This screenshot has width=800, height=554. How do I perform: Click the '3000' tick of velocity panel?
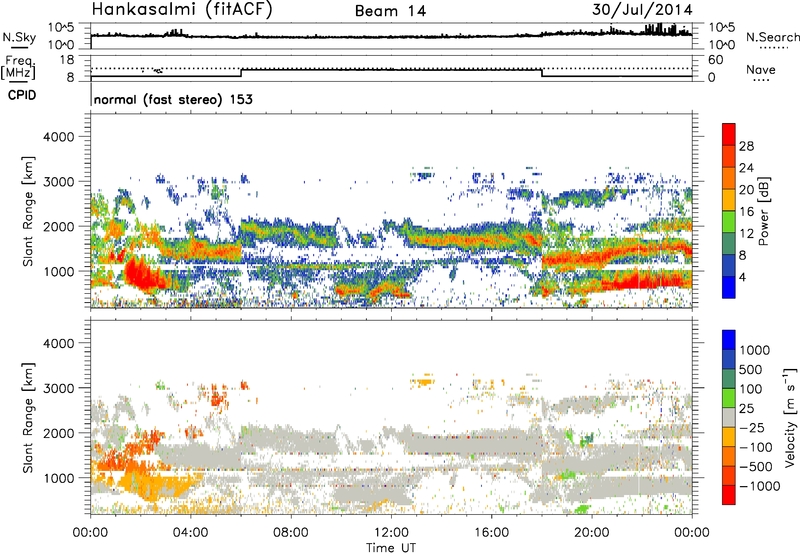pos(59,388)
